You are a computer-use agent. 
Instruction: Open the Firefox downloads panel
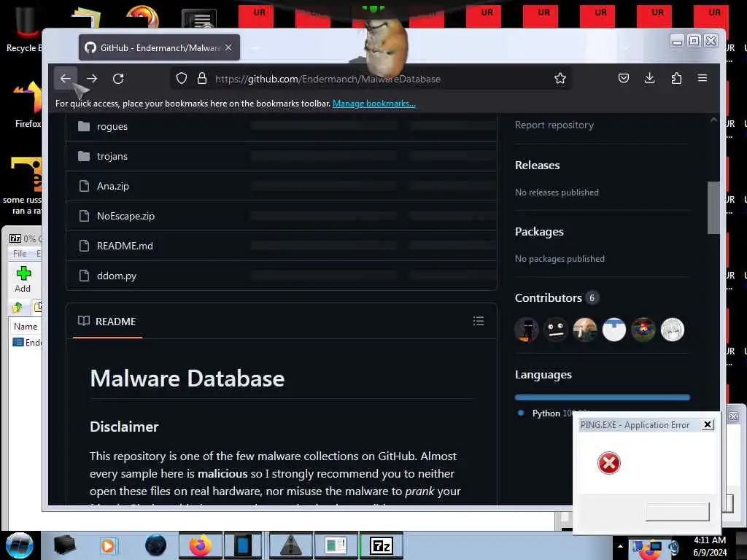coord(650,79)
